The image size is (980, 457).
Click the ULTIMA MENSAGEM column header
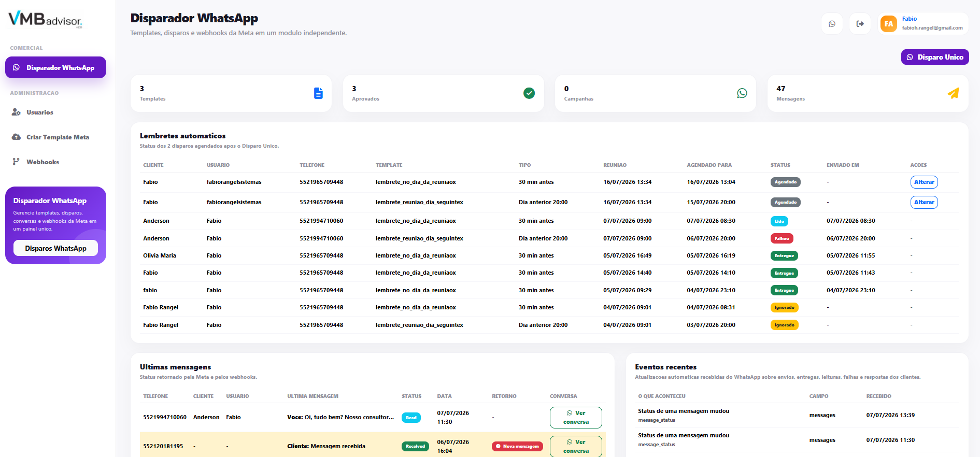pyautogui.click(x=313, y=396)
